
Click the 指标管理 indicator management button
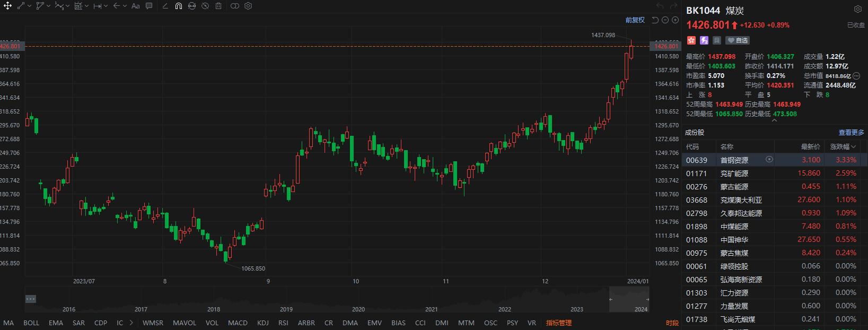point(559,323)
